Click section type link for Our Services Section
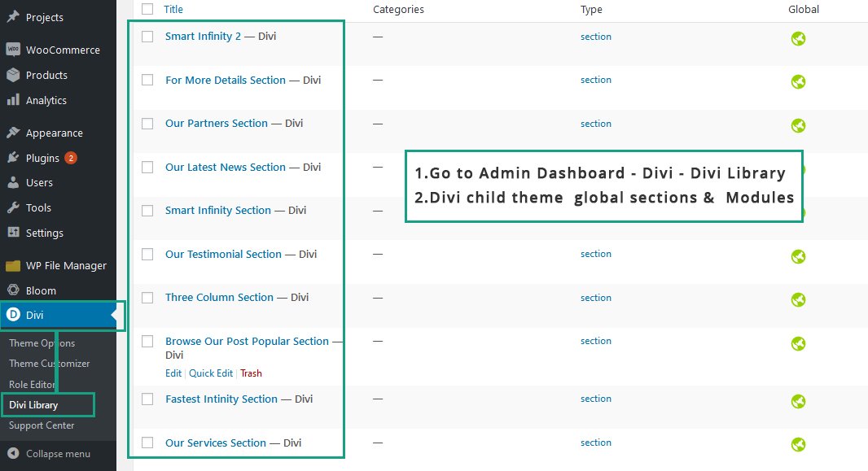The height and width of the screenshot is (471, 868). (x=596, y=443)
